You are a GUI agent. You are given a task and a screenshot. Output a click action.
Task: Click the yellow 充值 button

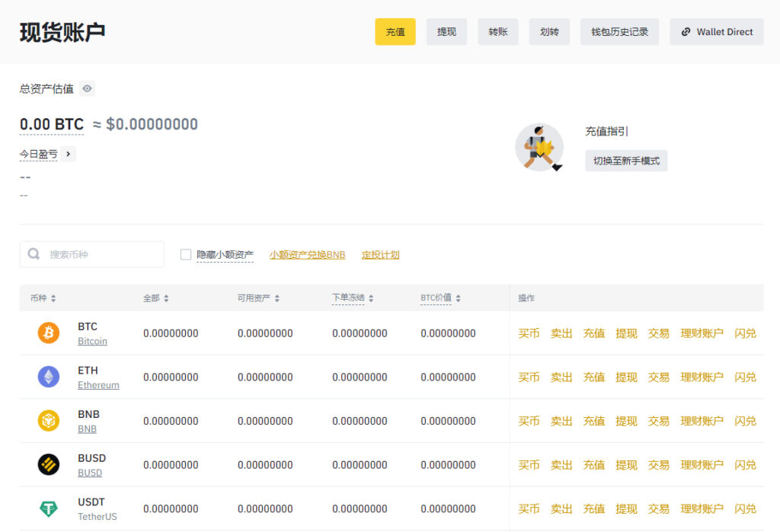click(395, 32)
